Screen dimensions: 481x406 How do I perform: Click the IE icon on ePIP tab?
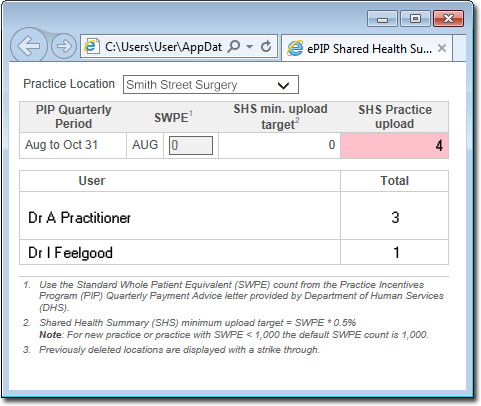coord(295,49)
